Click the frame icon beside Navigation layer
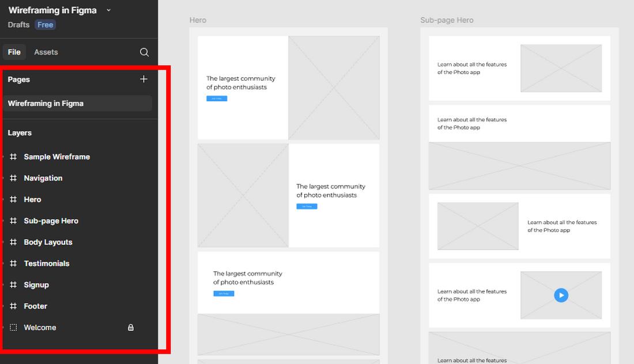The height and width of the screenshot is (364, 634). click(13, 178)
